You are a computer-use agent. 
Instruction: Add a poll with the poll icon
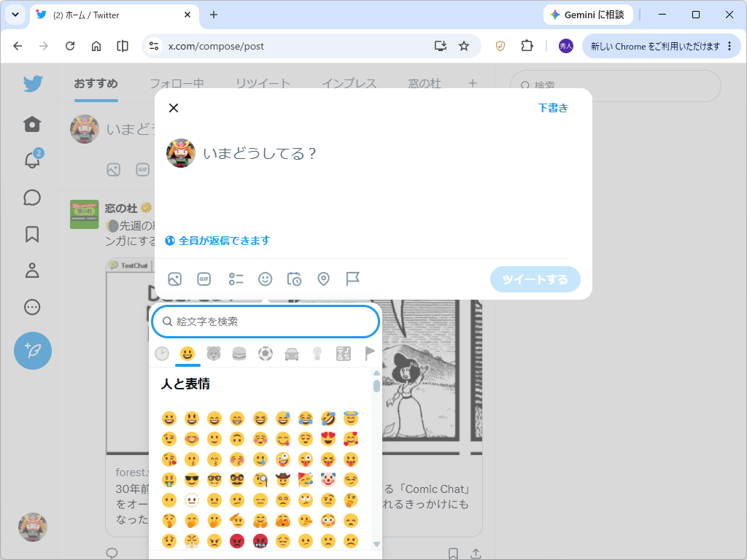coord(236,279)
